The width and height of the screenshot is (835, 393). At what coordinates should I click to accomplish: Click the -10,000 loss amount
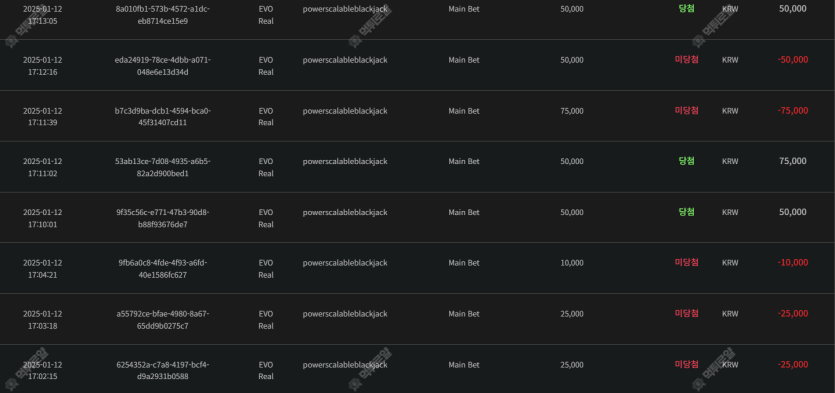792,263
